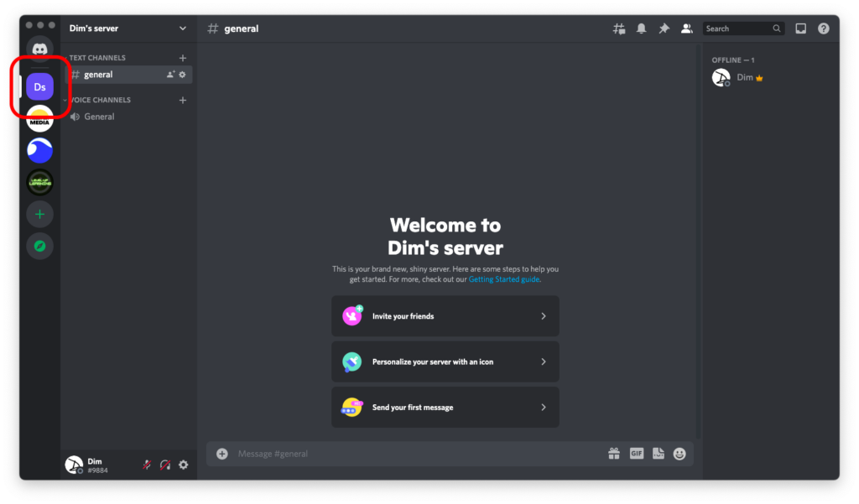Create a new text channel
This screenshot has width=859, height=504.
coord(182,58)
